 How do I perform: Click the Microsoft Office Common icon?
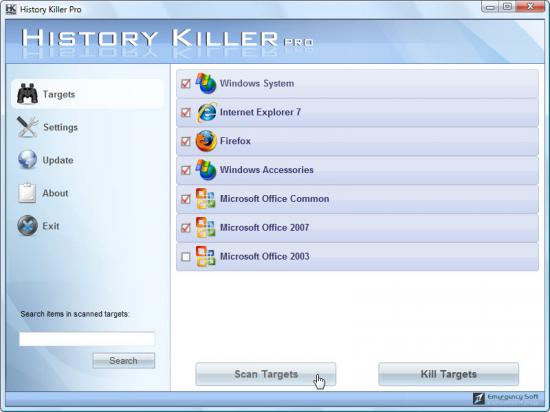tap(206, 198)
